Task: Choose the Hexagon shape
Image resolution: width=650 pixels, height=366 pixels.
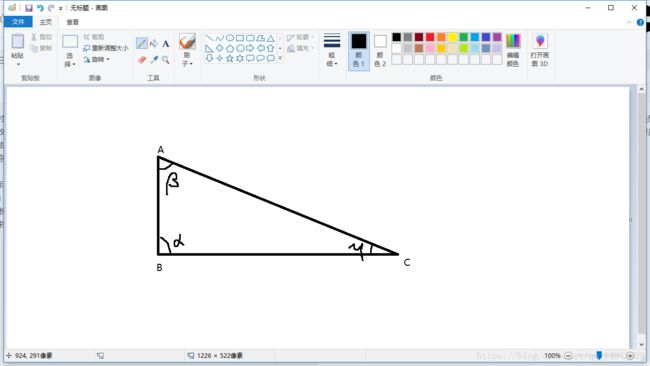Action: click(x=240, y=48)
